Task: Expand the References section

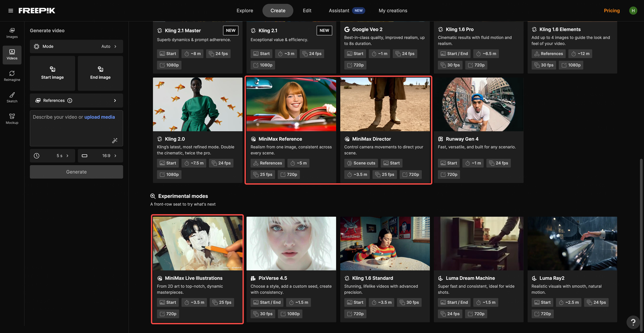Action: pyautogui.click(x=76, y=101)
